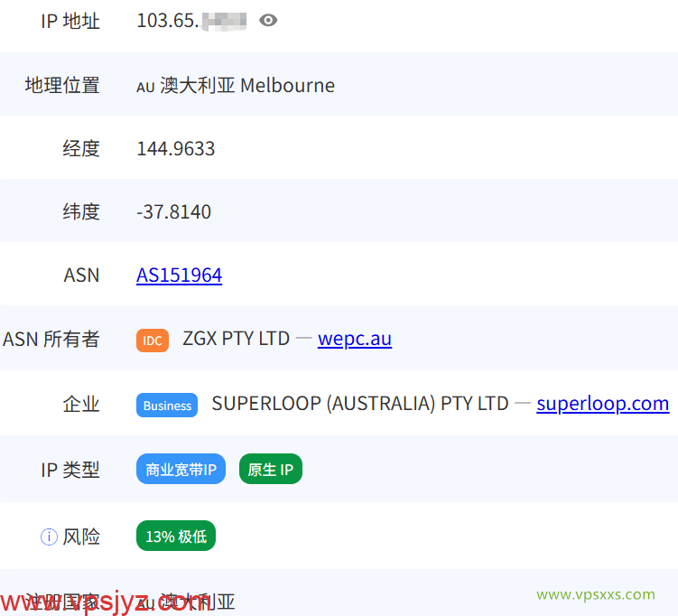Select the latitude value -37.8140
Viewport: 678px width, 616px height.
(x=174, y=212)
